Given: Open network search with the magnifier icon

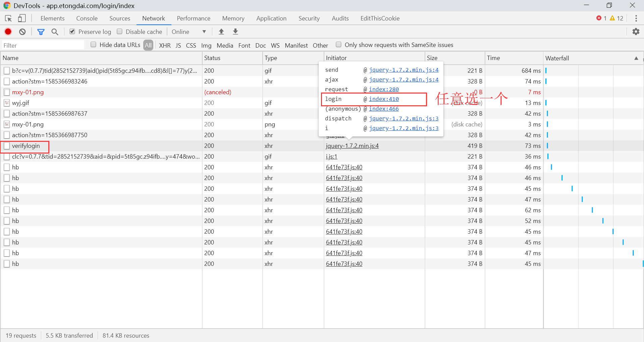Looking at the screenshot, I should (x=55, y=32).
